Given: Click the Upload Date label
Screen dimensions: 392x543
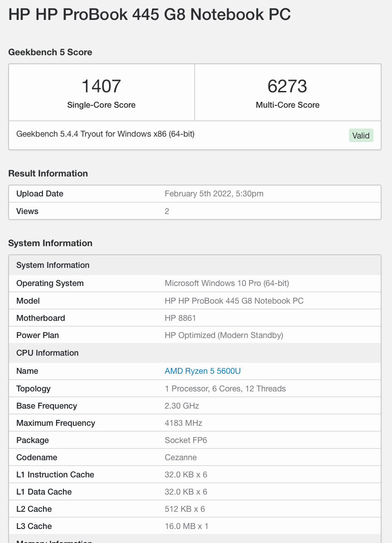Looking at the screenshot, I should pos(40,194).
